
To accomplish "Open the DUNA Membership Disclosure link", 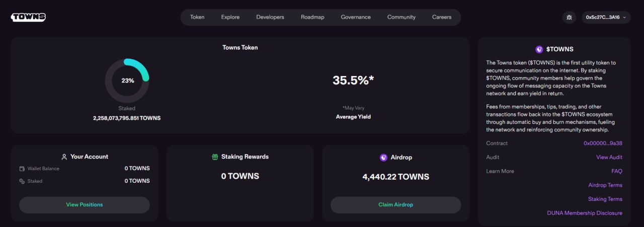I will [585, 213].
